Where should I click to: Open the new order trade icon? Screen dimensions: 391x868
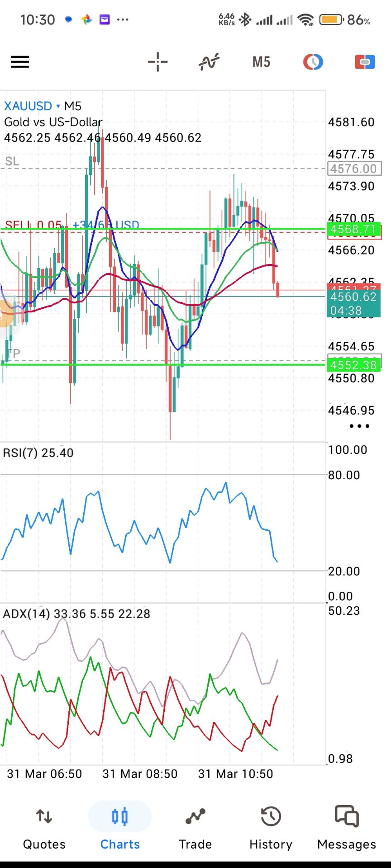pyautogui.click(x=365, y=62)
